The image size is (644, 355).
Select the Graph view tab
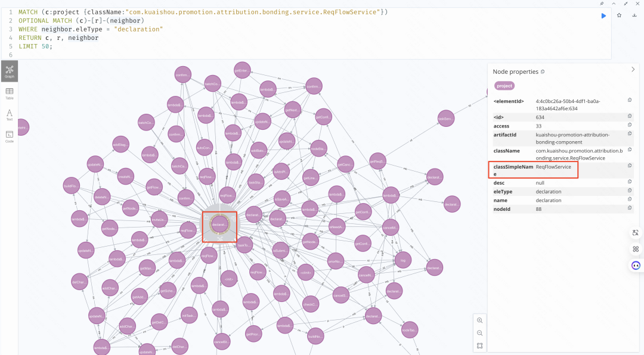(x=10, y=71)
